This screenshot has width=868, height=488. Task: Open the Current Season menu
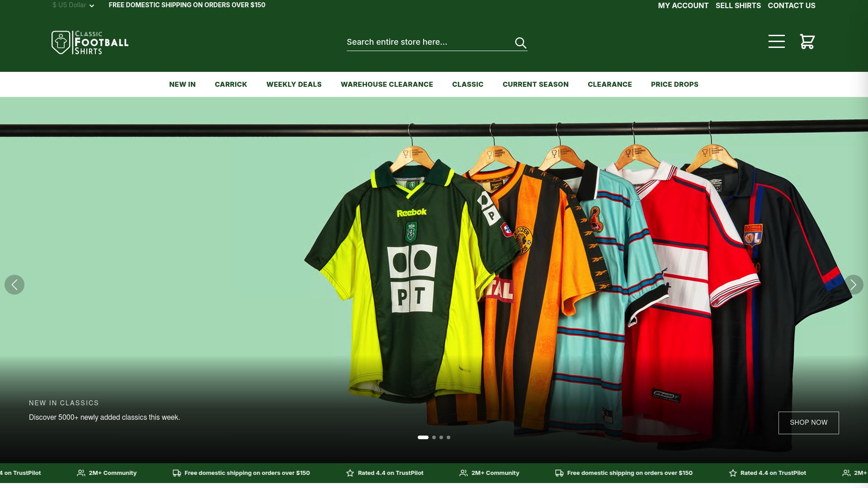pos(535,84)
